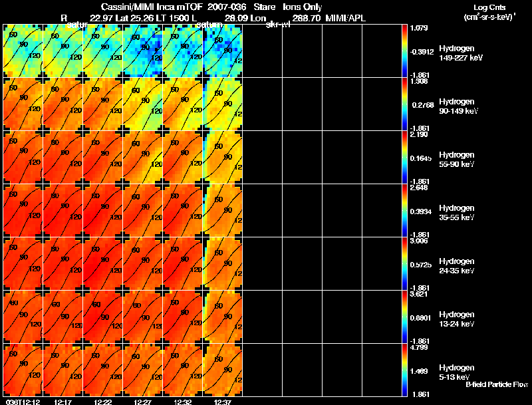Open the 149-227 keV image at 12:27
Screen dimensions: 532x405
point(143,51)
